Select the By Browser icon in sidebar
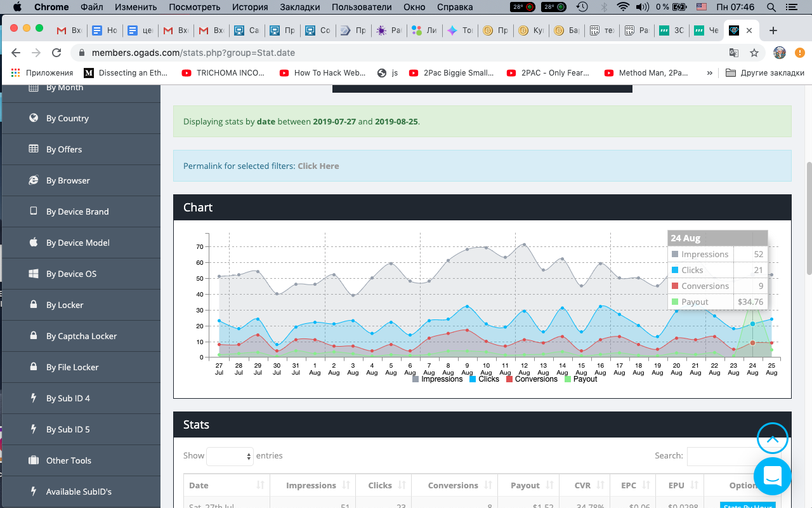This screenshot has width=812, height=508. [x=34, y=180]
